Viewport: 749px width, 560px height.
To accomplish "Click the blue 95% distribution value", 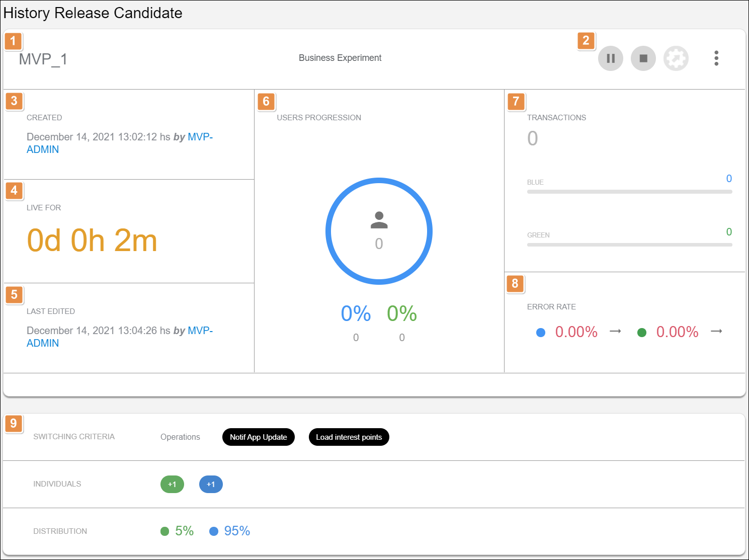I will [x=237, y=531].
